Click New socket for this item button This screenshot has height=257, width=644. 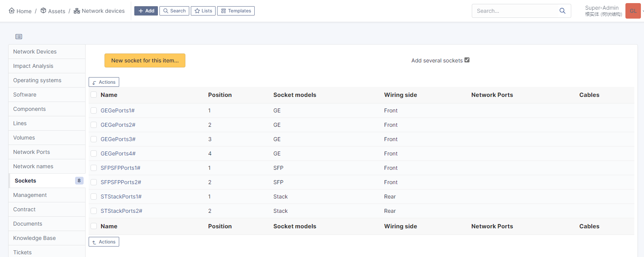point(145,60)
